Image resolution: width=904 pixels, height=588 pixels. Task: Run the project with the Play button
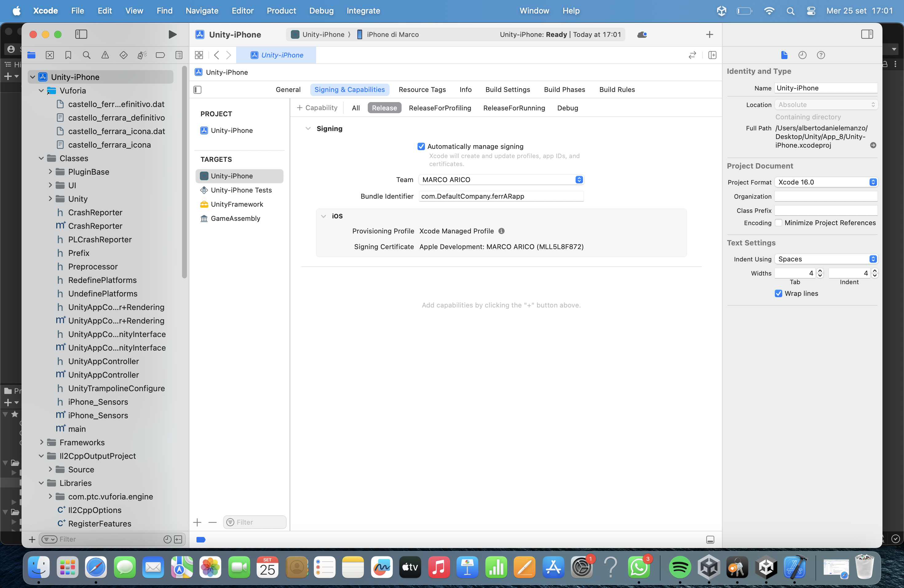pos(172,34)
